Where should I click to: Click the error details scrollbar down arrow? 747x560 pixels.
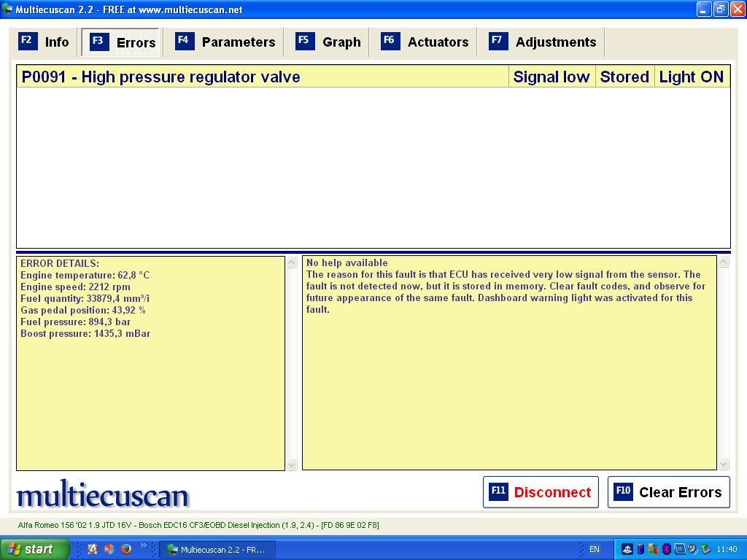point(292,464)
